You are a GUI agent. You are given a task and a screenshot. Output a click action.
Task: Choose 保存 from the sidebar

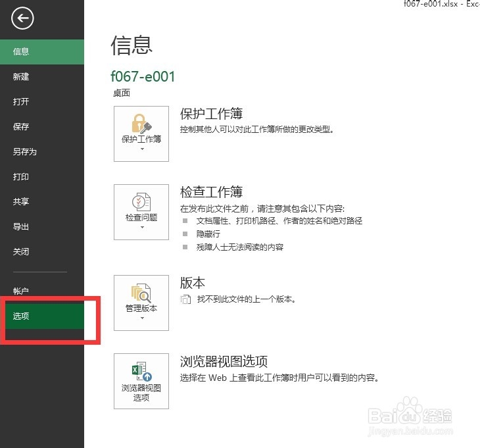pyautogui.click(x=42, y=127)
